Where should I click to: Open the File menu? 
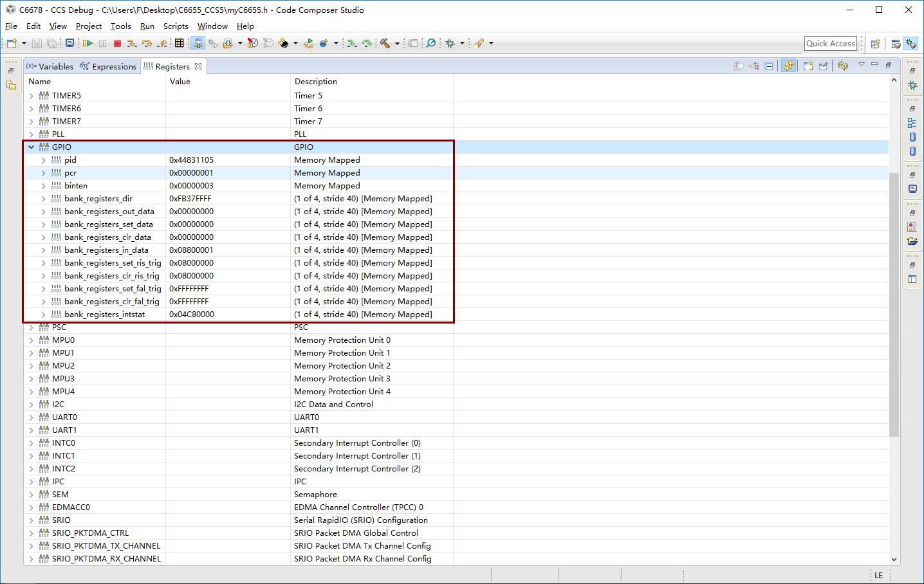[11, 26]
